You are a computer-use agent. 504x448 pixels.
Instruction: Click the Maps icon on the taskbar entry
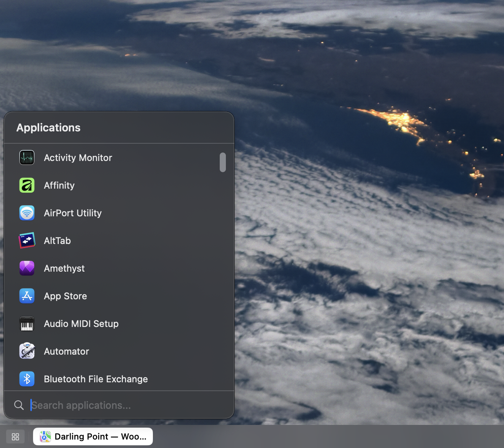coord(44,436)
